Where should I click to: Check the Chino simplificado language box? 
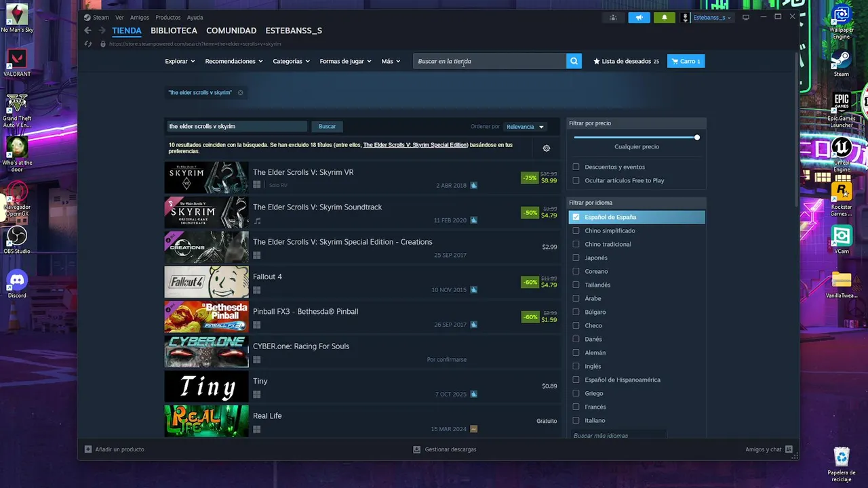pyautogui.click(x=576, y=230)
